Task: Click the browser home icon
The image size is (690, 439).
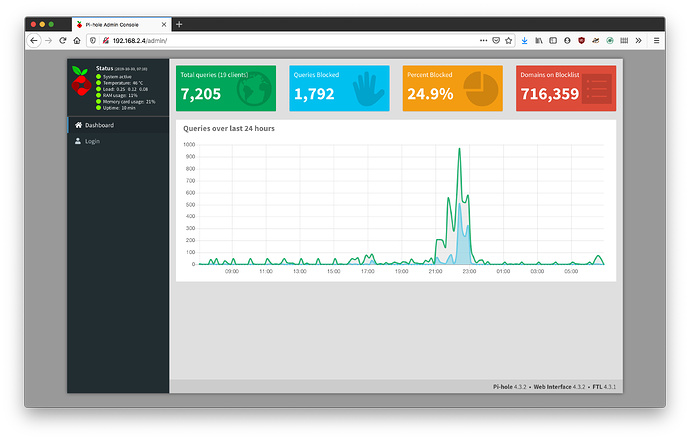Action: tap(79, 40)
